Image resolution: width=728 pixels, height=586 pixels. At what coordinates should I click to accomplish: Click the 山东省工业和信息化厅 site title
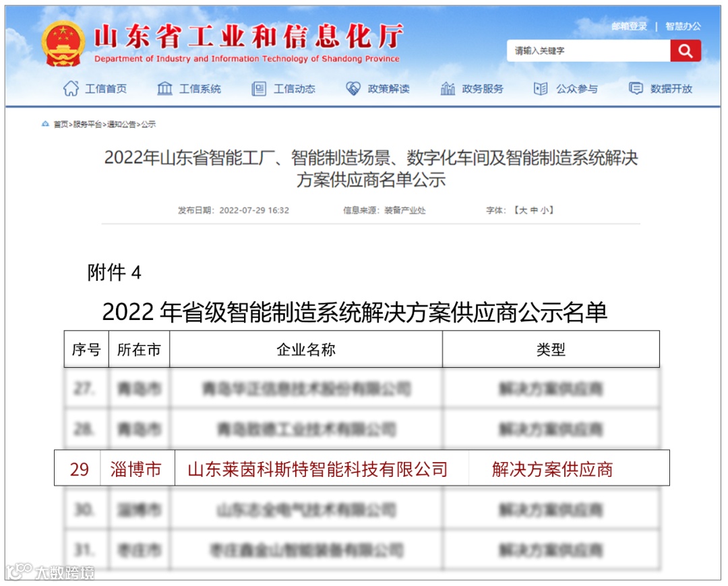coord(248,36)
